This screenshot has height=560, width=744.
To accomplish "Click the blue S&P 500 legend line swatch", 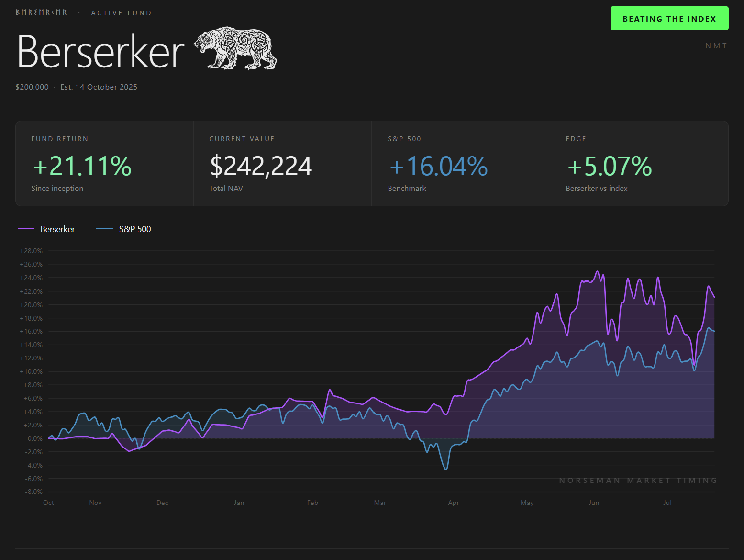I will coord(104,229).
